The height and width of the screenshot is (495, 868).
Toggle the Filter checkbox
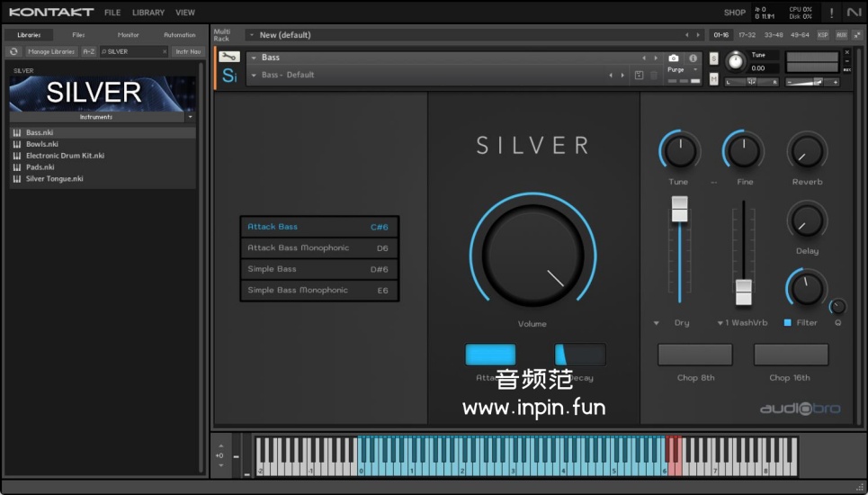(788, 322)
